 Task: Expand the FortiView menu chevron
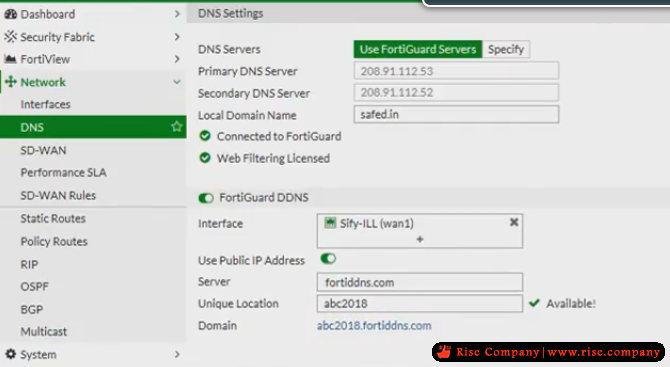click(x=177, y=59)
